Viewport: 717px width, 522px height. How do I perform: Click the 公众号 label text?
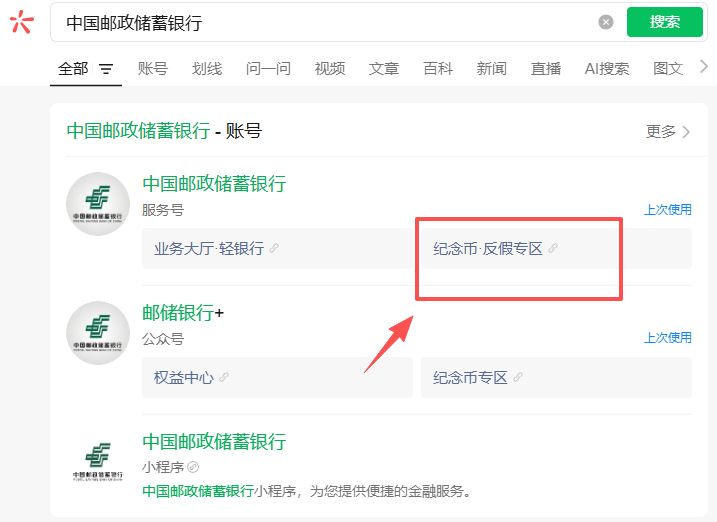click(x=163, y=339)
